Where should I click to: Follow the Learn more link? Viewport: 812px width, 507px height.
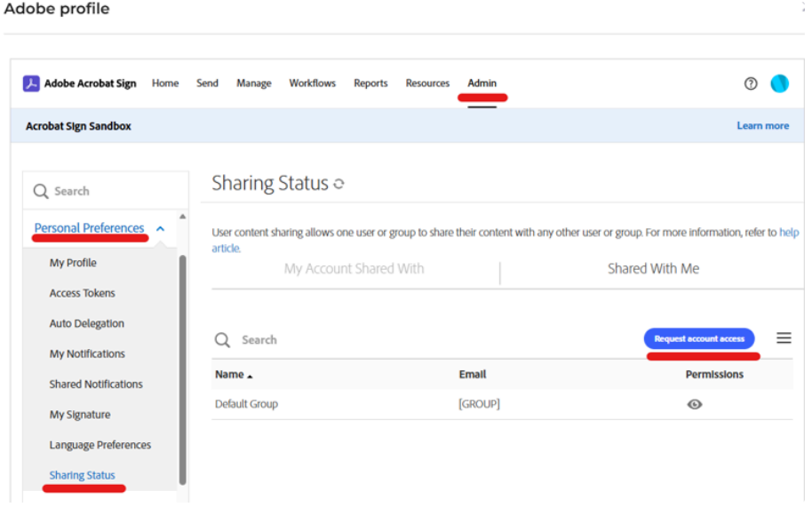762,126
